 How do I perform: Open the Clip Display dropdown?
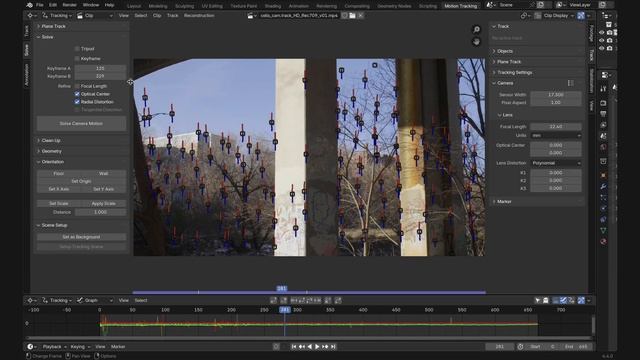tap(555, 16)
